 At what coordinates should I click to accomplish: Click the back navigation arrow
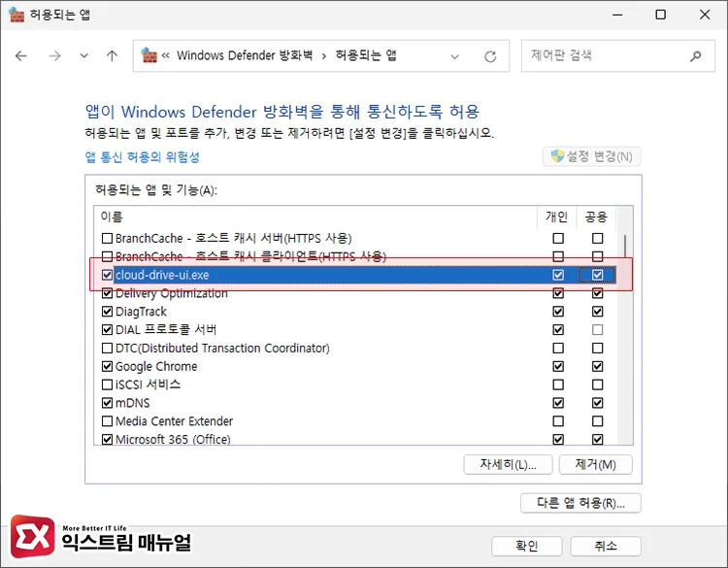[21, 56]
